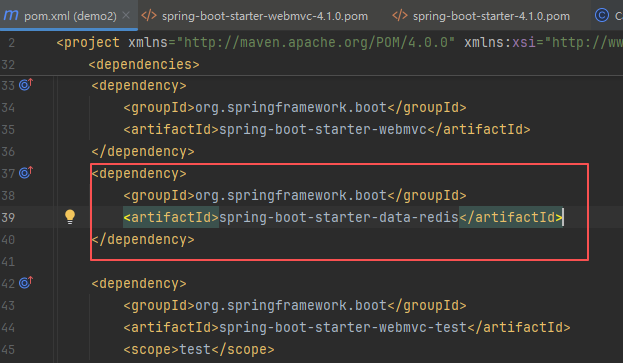Click dependency gutter icon on line 33
The height and width of the screenshot is (363, 623).
[26, 85]
